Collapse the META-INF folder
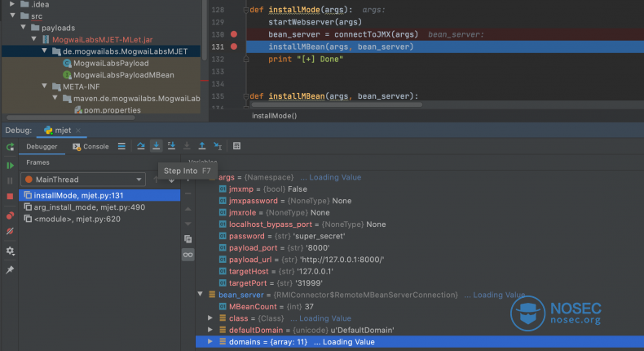The image size is (644, 351). pyautogui.click(x=44, y=86)
